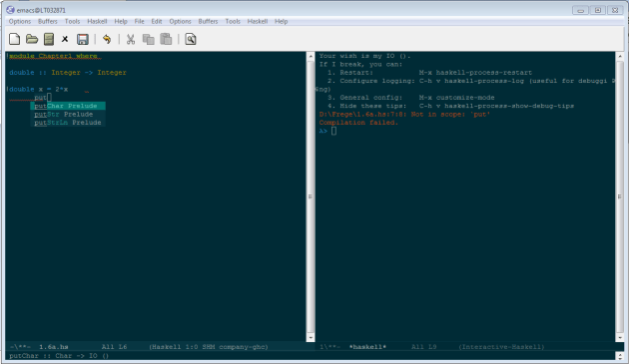Screen dimensions: 629x364
Task: Select the putStrLn Prelude completion
Action: click(x=68, y=123)
